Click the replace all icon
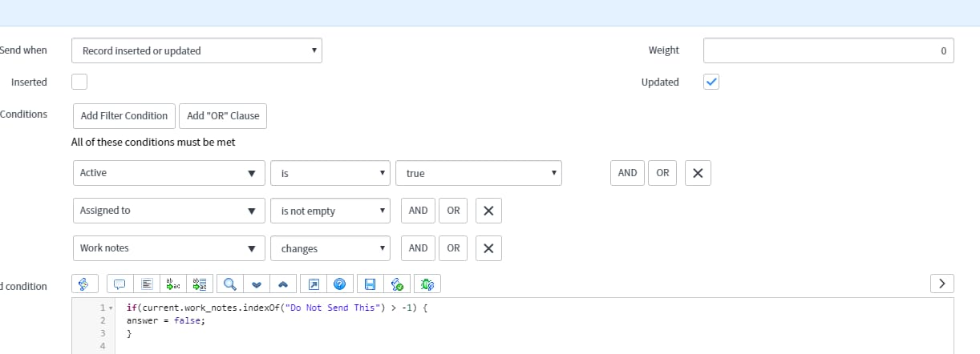The image size is (980, 354). tap(200, 284)
